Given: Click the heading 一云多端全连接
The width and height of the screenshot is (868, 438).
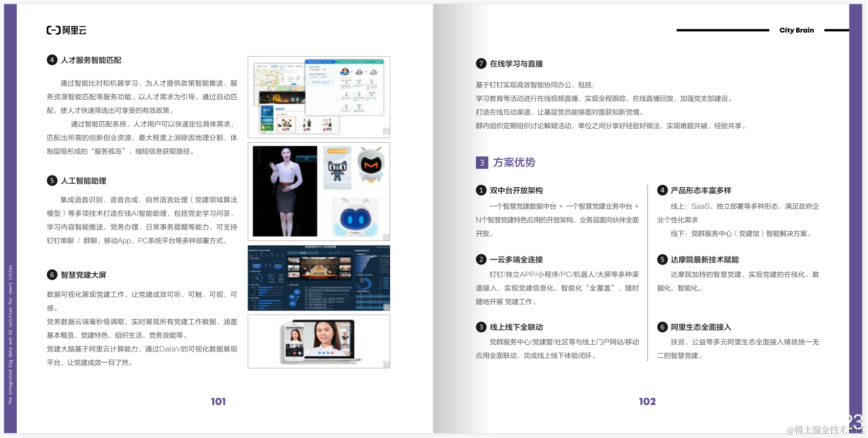Looking at the screenshot, I should click(516, 260).
